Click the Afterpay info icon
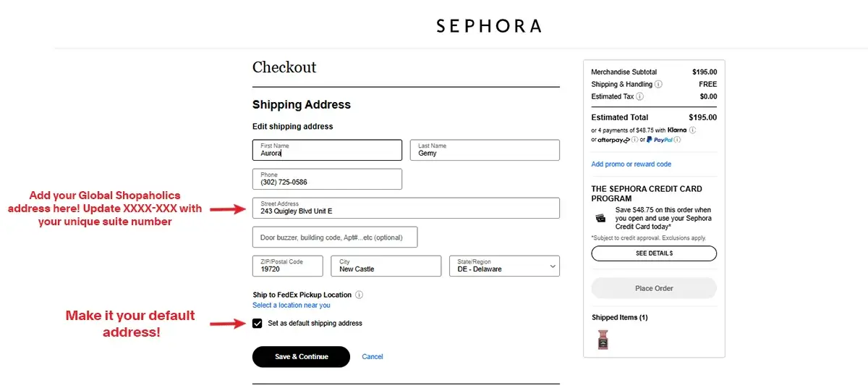This screenshot has width=868, height=391. (634, 140)
